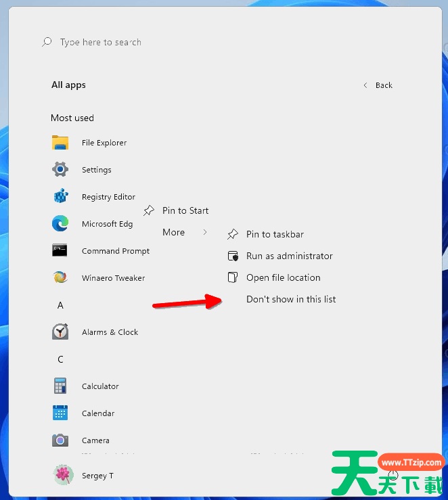Image resolution: width=448 pixels, height=500 pixels.
Task: Launch the Winaero Tweaker icon
Action: point(60,277)
